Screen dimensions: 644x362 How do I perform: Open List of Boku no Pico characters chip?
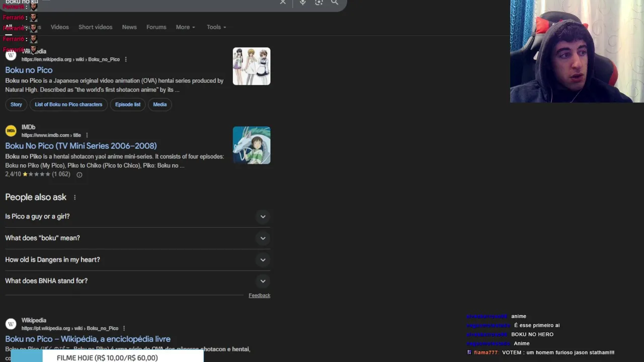click(68, 105)
